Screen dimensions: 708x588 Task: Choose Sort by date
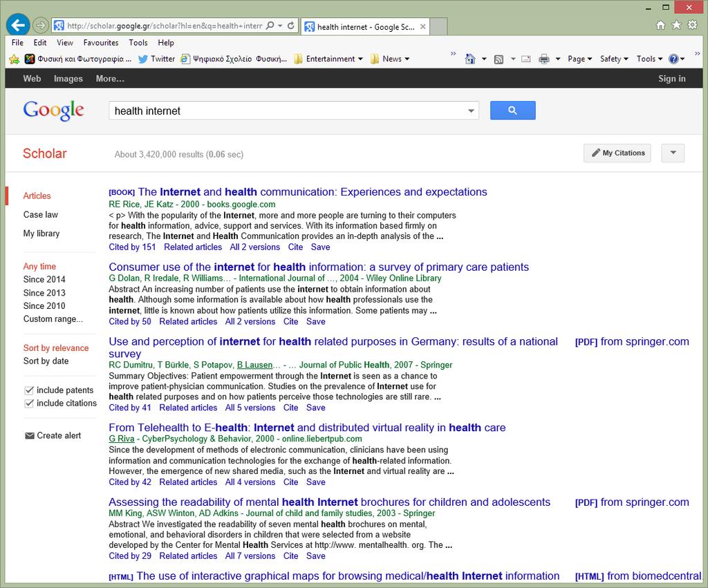[46, 361]
